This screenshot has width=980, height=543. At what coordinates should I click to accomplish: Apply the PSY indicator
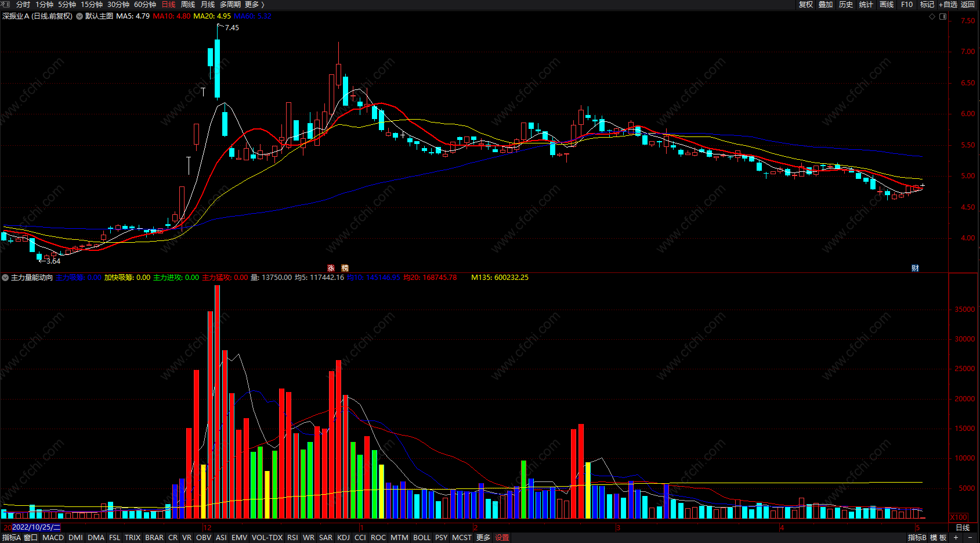pos(441,538)
